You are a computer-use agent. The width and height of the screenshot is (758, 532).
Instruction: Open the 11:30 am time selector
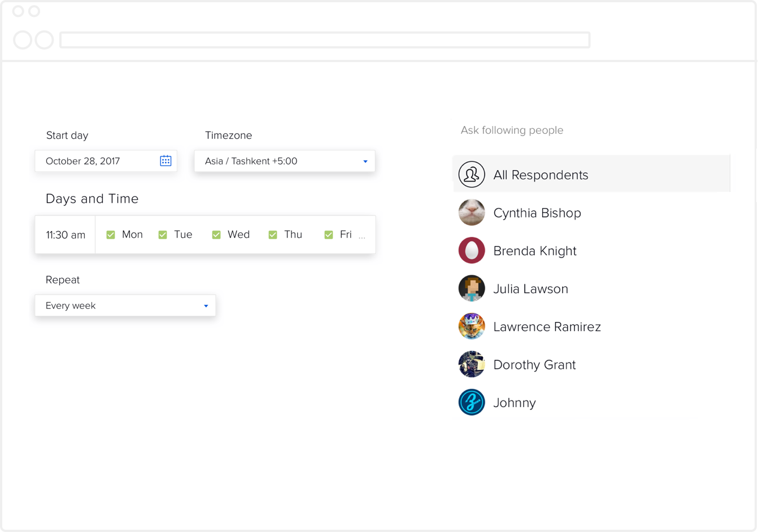[x=66, y=235]
